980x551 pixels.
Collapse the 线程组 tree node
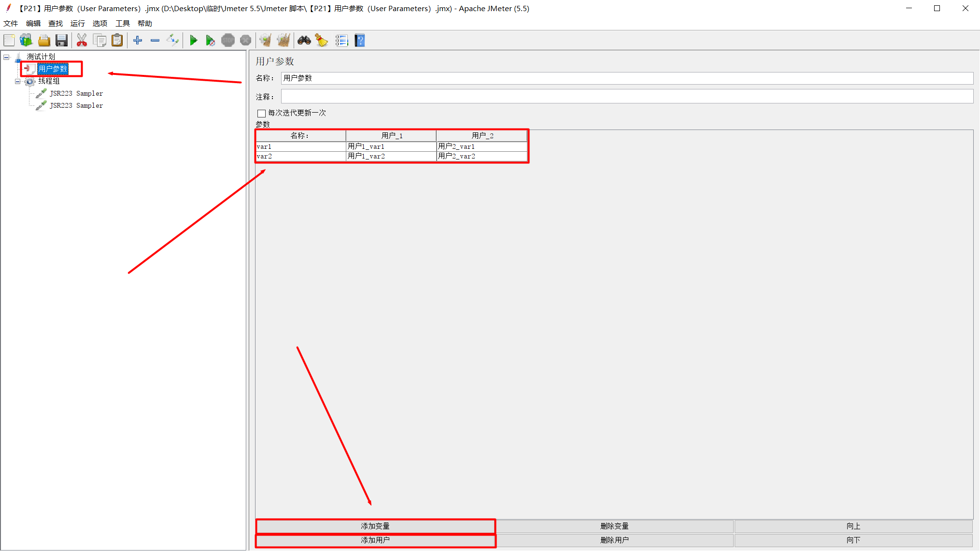point(18,81)
